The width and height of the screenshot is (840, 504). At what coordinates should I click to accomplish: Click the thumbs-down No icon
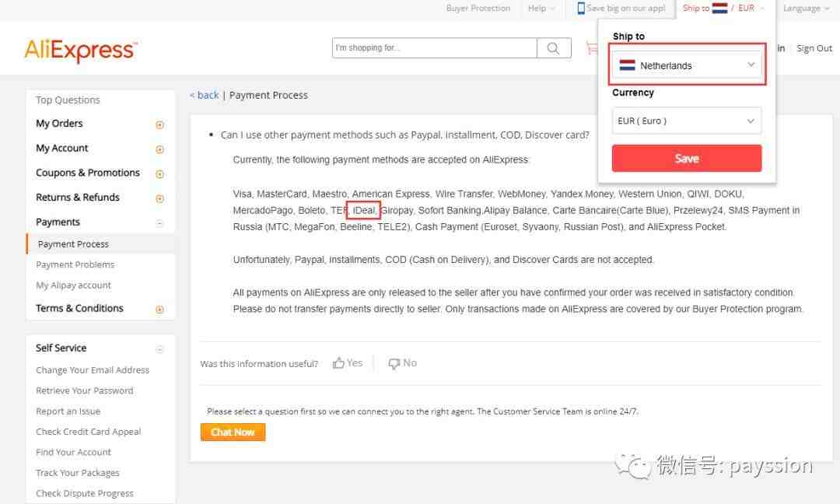click(394, 363)
